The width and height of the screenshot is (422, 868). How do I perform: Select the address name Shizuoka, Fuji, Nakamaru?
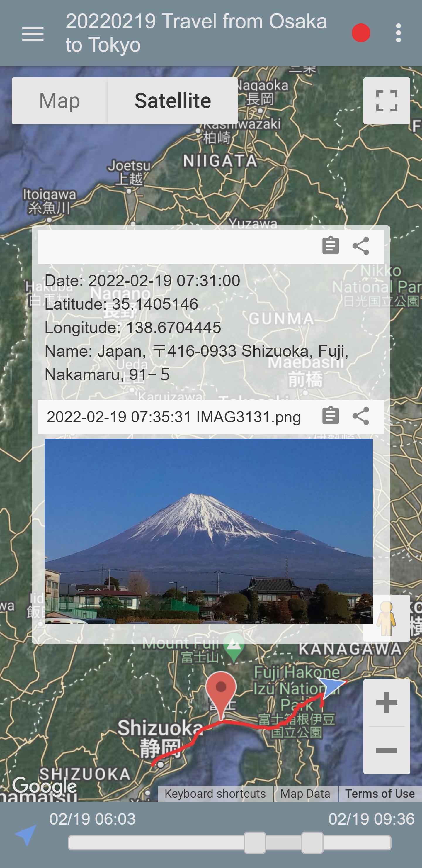(197, 362)
